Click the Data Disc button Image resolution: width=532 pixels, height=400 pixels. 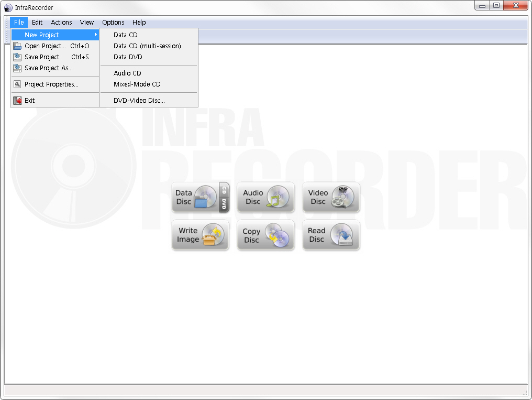click(201, 197)
